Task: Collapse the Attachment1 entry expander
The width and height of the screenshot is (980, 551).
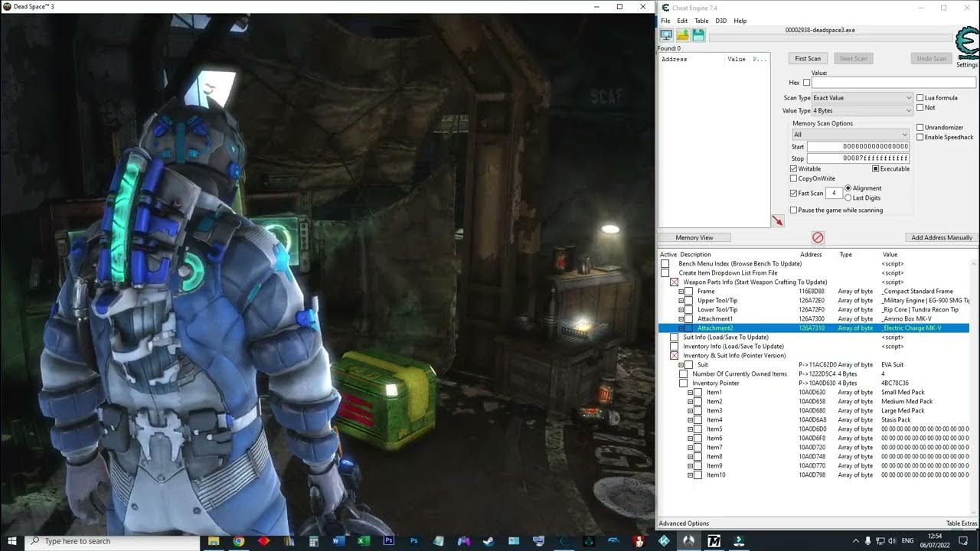Action: point(681,319)
